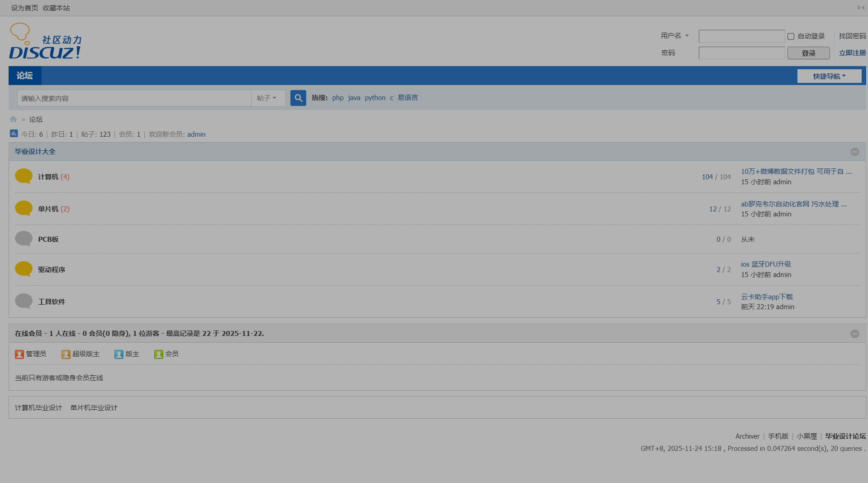
Task: Click the 计算机 forum bubble icon
Action: click(24, 176)
